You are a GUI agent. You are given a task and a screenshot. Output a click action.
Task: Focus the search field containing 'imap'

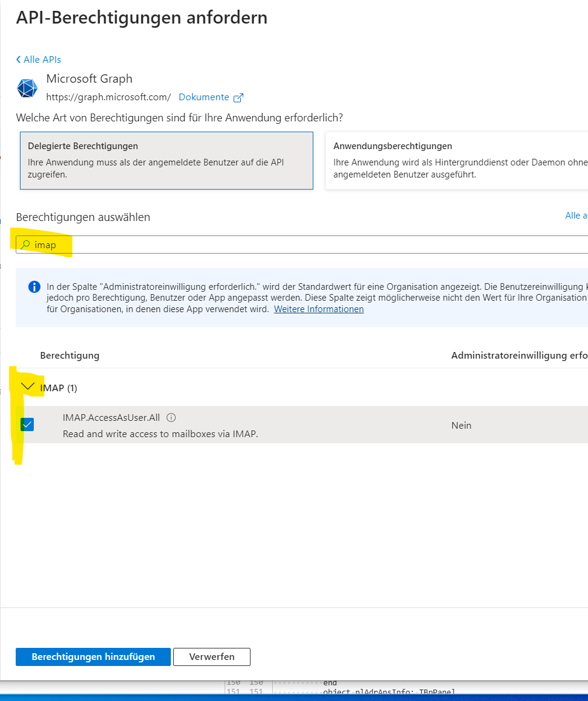coord(302,245)
